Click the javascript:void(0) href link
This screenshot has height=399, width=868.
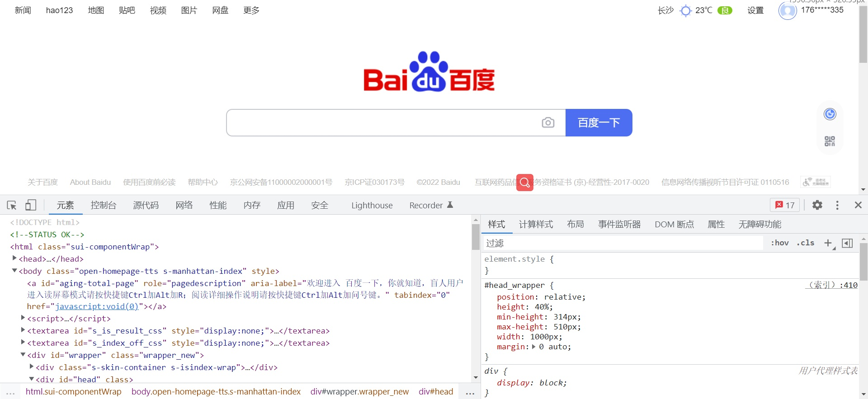[97, 306]
